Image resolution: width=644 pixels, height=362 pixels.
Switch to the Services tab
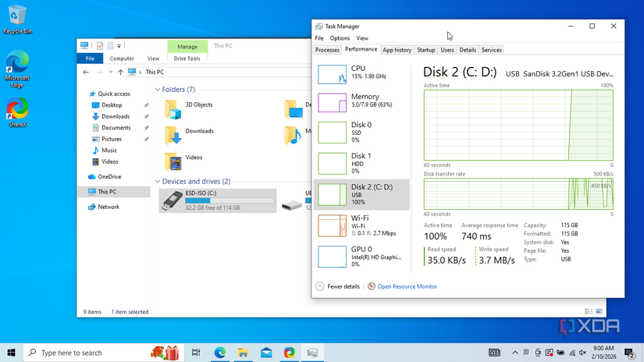coord(491,50)
